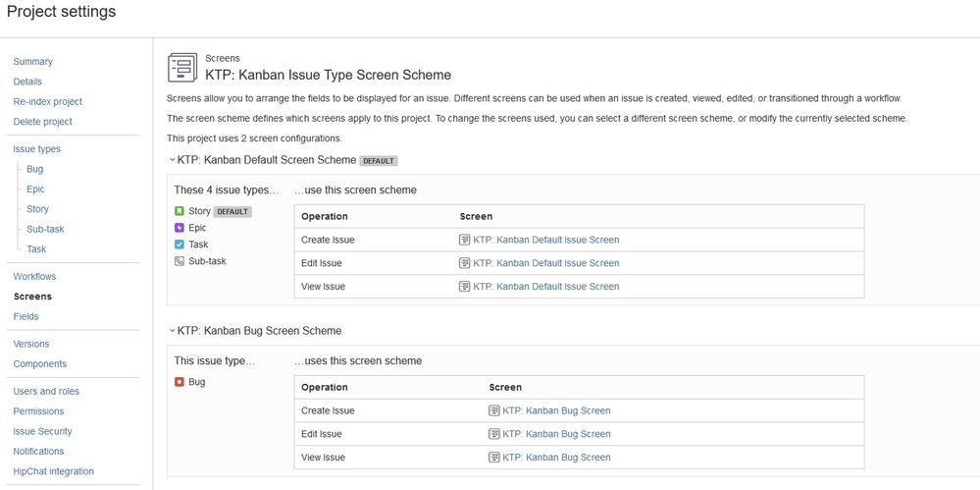This screenshot has width=980, height=490.
Task: Open Create Issue's Kanban Default Issue Screen link
Action: click(546, 240)
